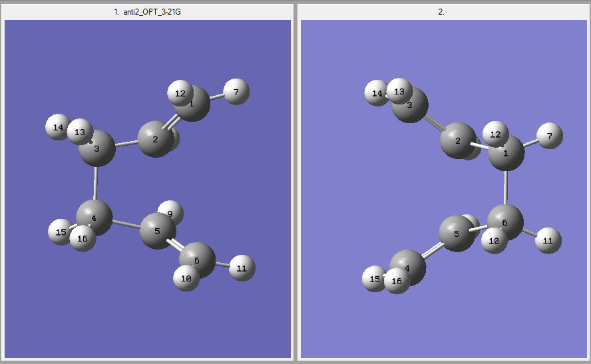The image size is (591, 364).
Task: Pick hydrogen atom 16 in anti2_OPT_3-21G panel
Action: pyautogui.click(x=83, y=238)
